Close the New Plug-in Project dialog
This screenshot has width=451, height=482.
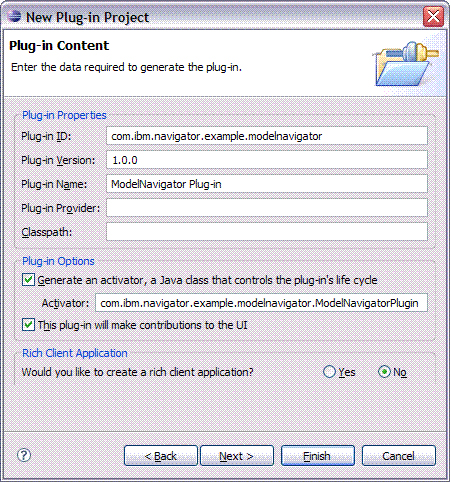(433, 16)
